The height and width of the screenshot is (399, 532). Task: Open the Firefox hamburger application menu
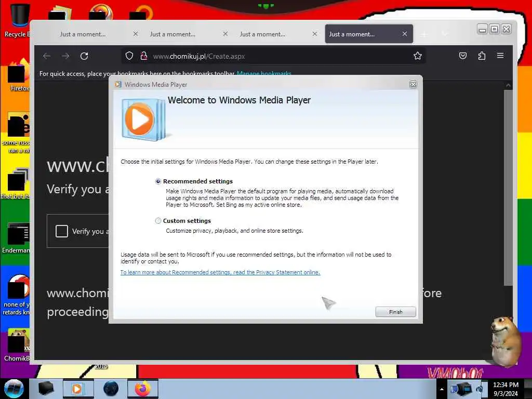click(500, 55)
